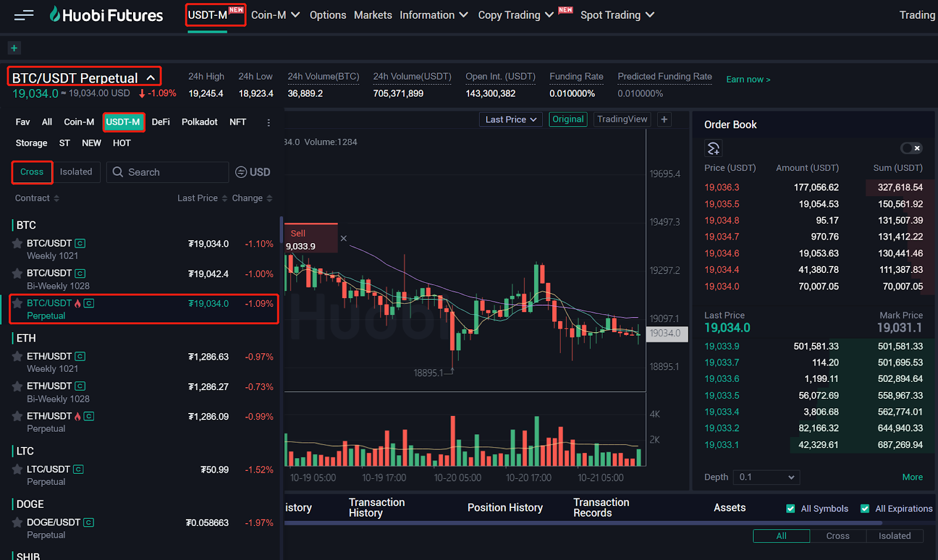Open the hamburger menu icon
The width and height of the screenshot is (938, 560).
tap(23, 15)
